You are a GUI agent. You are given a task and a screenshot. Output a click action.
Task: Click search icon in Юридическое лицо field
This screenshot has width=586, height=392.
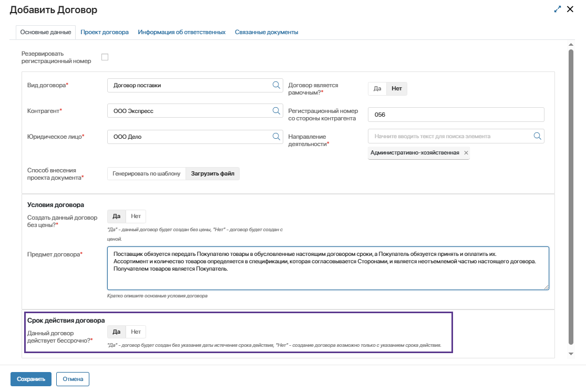pyautogui.click(x=276, y=137)
